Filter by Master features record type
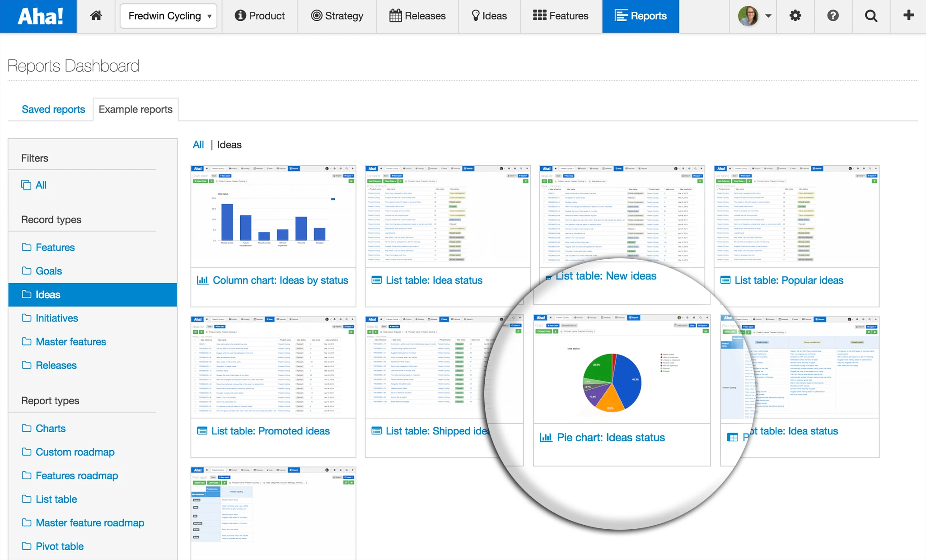Screen dimensions: 926x560 [x=70, y=342]
